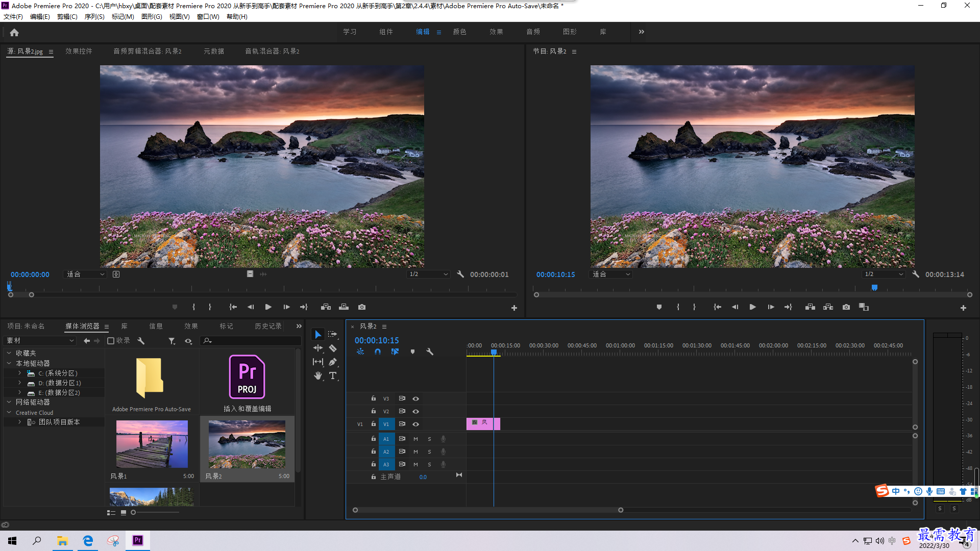Image resolution: width=980 pixels, height=551 pixels.
Task: Click Export Frame camera in Program monitor
Action: tap(846, 307)
